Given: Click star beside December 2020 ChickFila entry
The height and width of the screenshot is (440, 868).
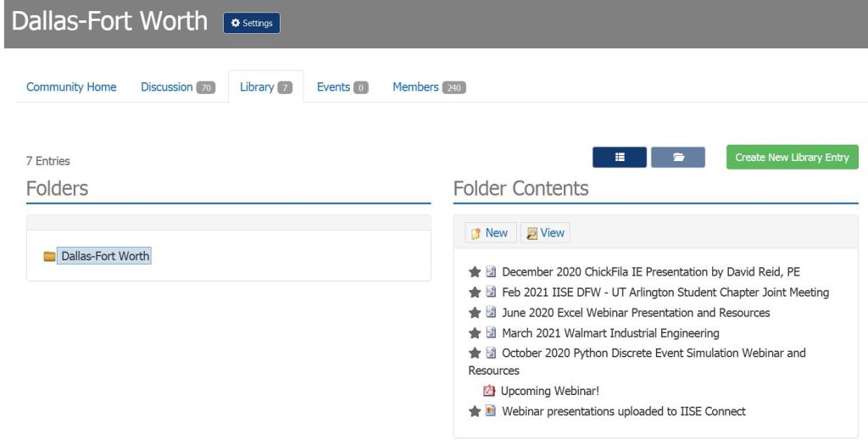Looking at the screenshot, I should click(x=475, y=272).
